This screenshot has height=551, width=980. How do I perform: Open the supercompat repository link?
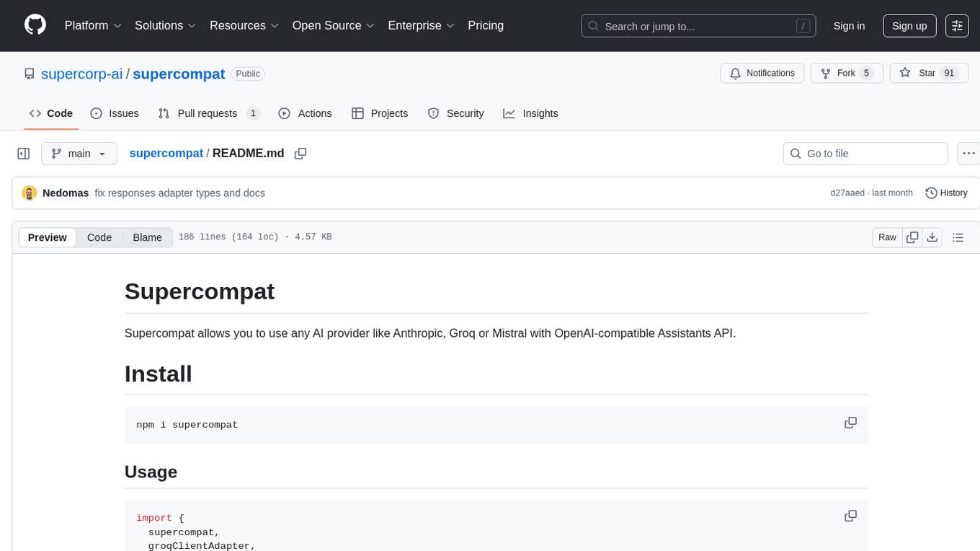pos(179,74)
